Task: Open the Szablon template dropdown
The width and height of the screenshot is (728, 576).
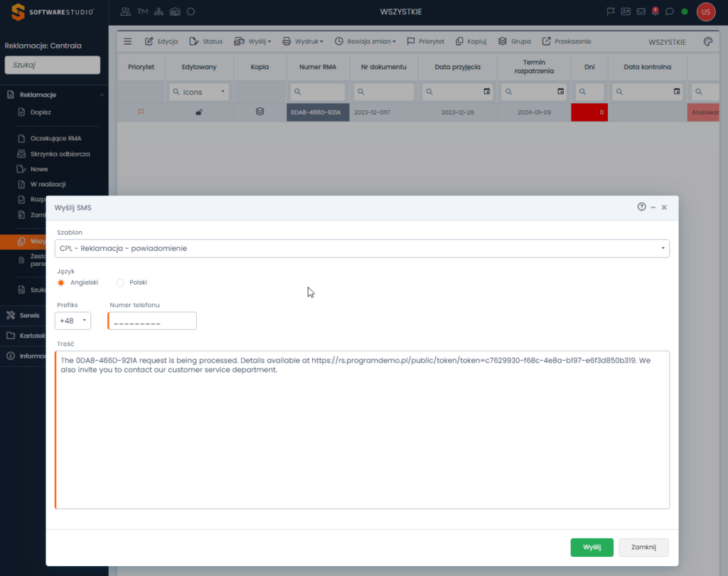Action: point(363,248)
